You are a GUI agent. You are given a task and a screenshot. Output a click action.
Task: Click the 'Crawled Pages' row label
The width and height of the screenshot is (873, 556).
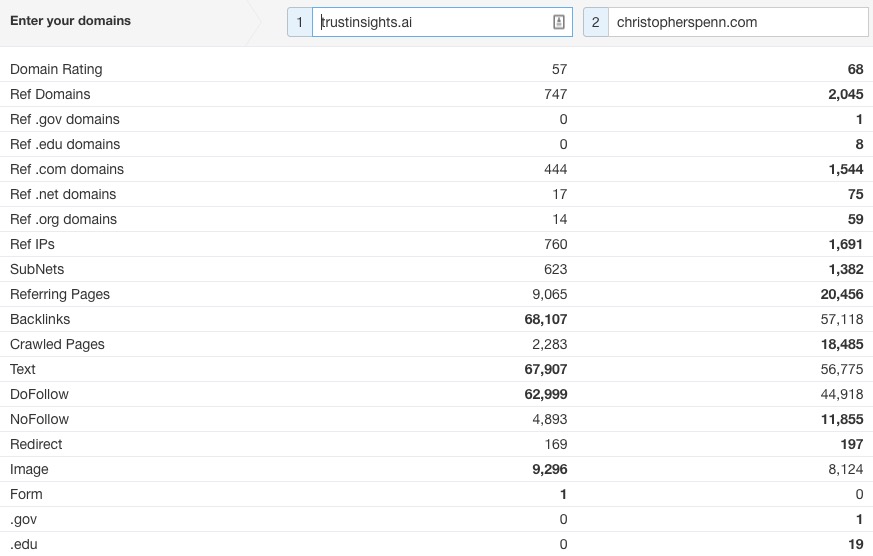pos(57,345)
